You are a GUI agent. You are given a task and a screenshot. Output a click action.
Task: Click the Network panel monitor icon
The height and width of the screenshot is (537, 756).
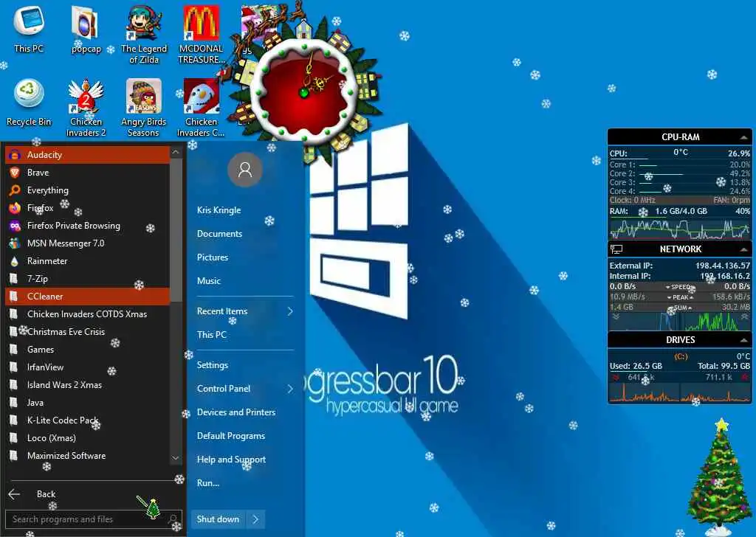pyautogui.click(x=616, y=249)
